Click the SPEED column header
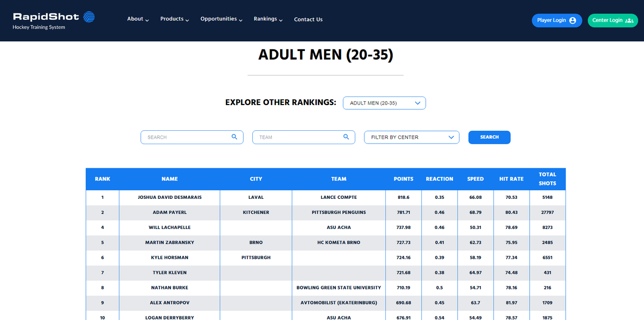Viewport: 644px width, 320px height. 475,179
